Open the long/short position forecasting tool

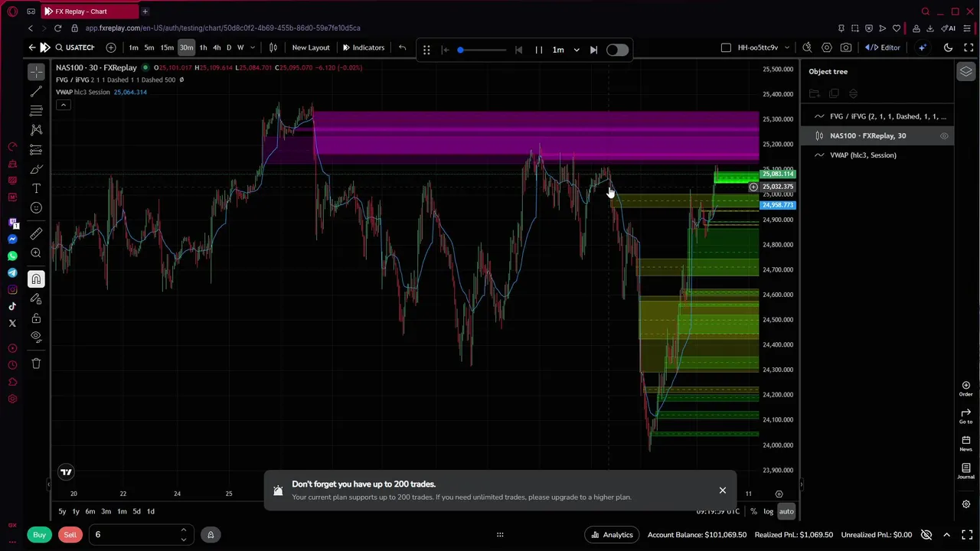(36, 149)
